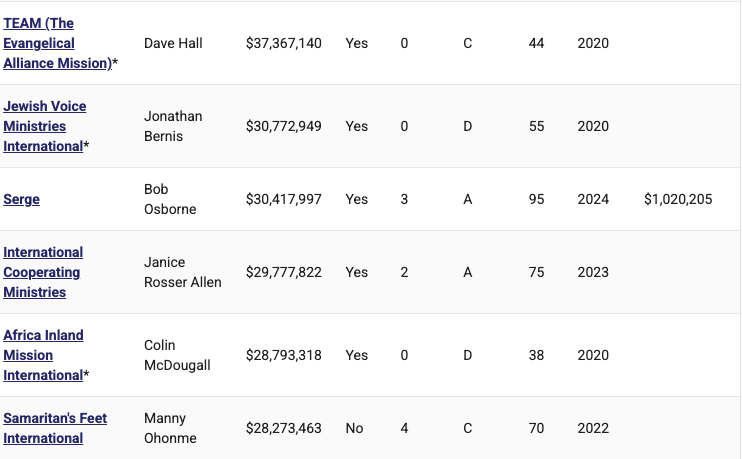Screen dimensions: 742x459
Task: Select the $28,793,318 revenue figure
Action: point(283,355)
